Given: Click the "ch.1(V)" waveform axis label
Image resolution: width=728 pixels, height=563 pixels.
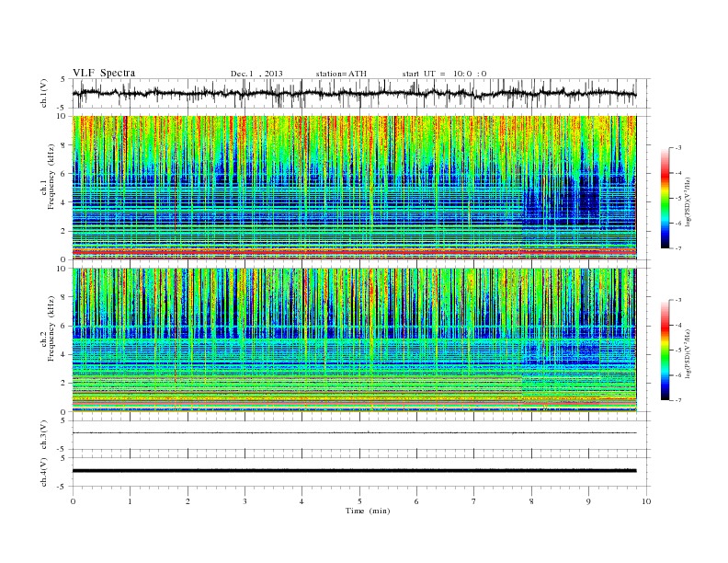Looking at the screenshot, I should (x=44, y=93).
